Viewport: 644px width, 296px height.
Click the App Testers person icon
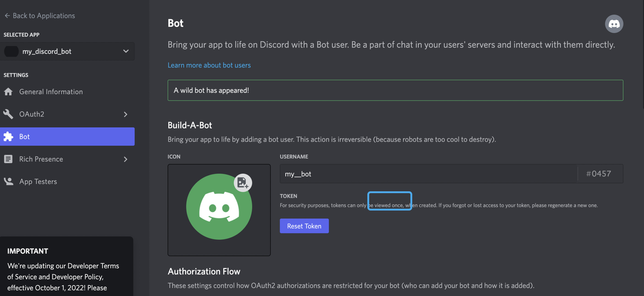click(x=8, y=181)
